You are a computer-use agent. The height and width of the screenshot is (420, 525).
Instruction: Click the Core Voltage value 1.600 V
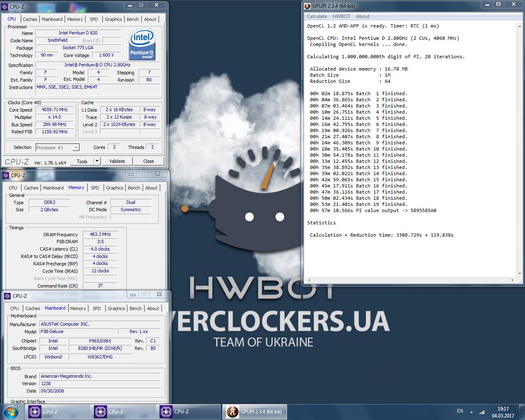coord(106,55)
